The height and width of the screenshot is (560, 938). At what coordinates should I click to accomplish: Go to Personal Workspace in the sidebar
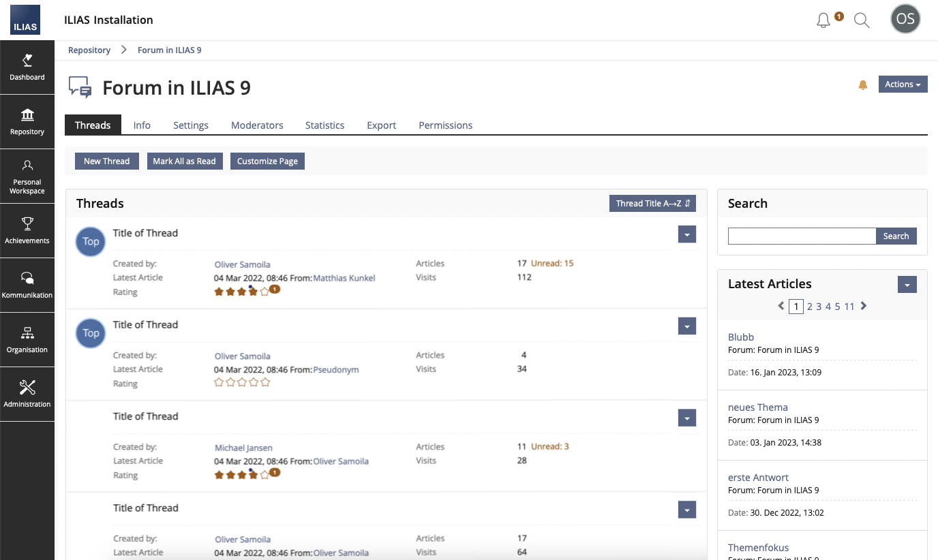tap(27, 176)
